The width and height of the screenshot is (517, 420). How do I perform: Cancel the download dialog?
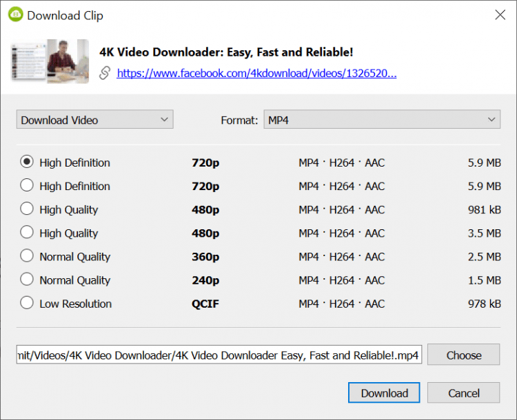[463, 393]
